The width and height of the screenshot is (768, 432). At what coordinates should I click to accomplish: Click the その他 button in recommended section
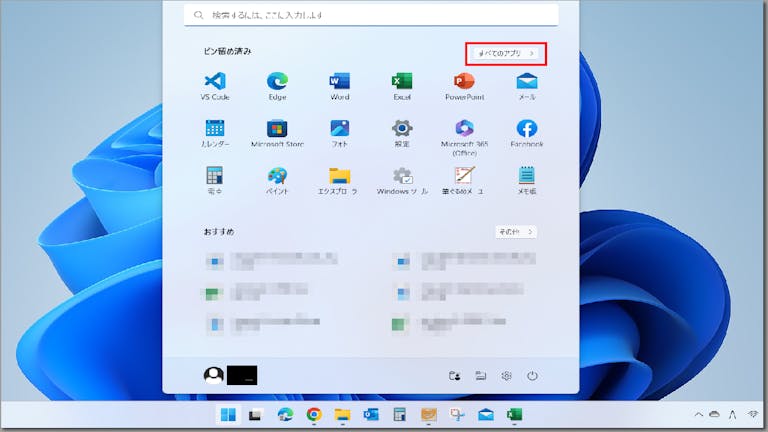[516, 232]
